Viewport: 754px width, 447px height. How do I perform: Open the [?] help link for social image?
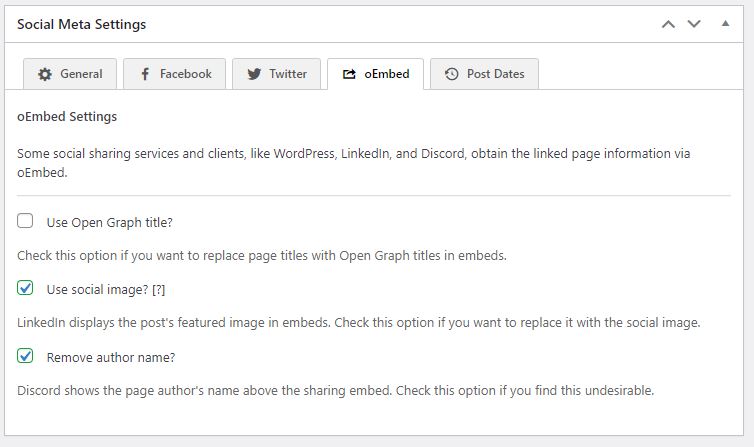point(157,290)
